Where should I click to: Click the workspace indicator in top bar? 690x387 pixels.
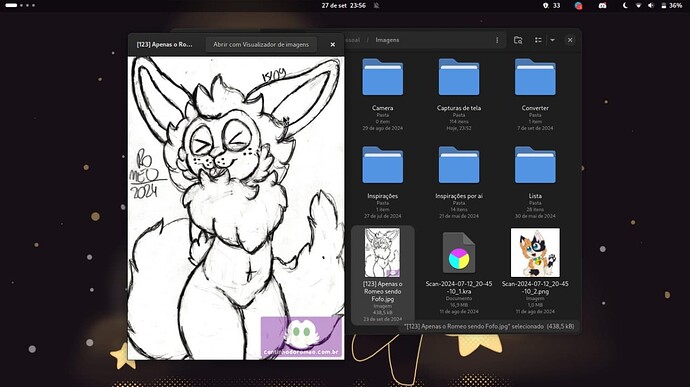click(20, 5)
